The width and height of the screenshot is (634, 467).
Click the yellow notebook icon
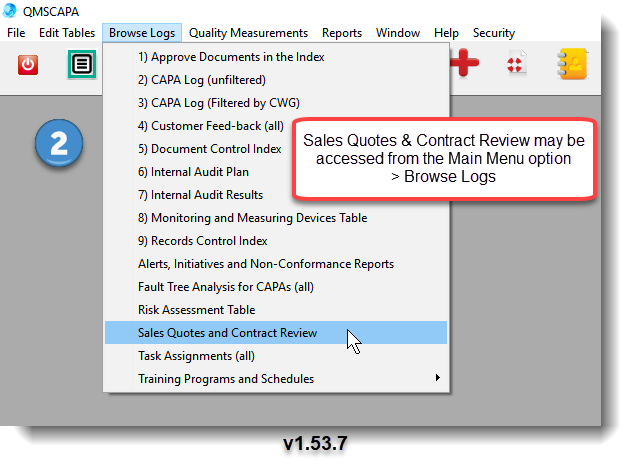[x=572, y=65]
